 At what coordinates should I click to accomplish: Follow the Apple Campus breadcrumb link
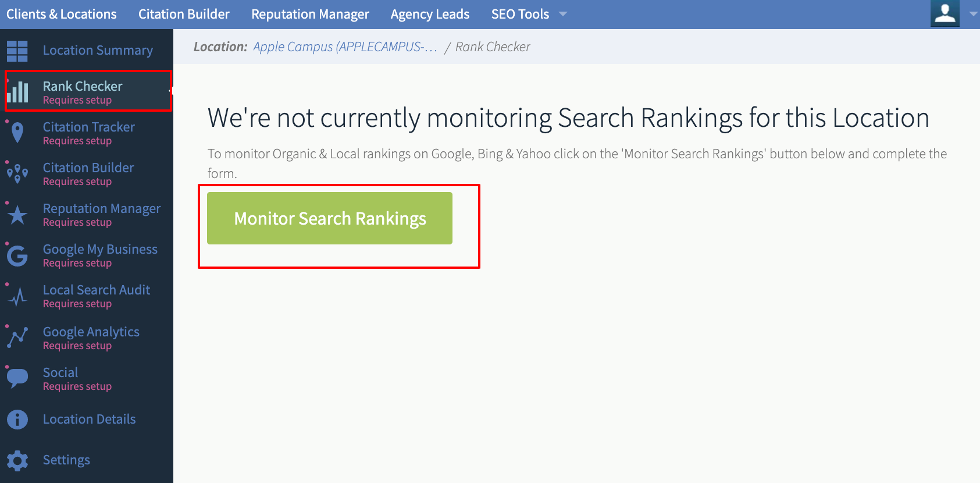pos(345,47)
